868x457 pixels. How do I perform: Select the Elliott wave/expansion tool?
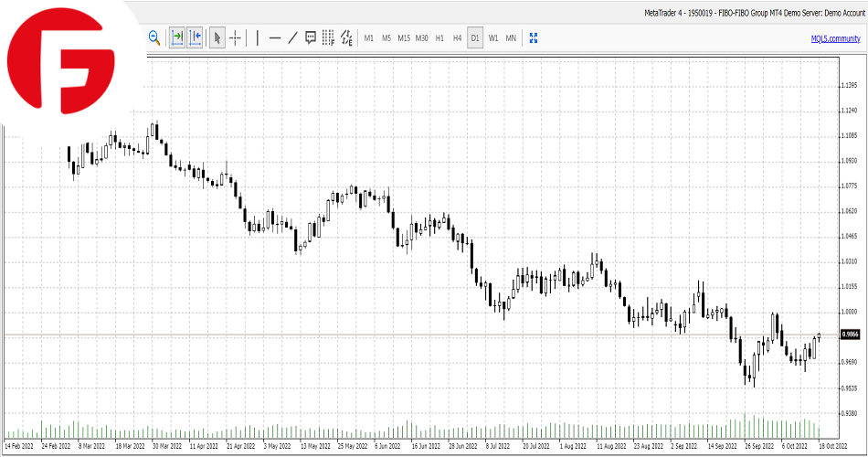tap(347, 37)
